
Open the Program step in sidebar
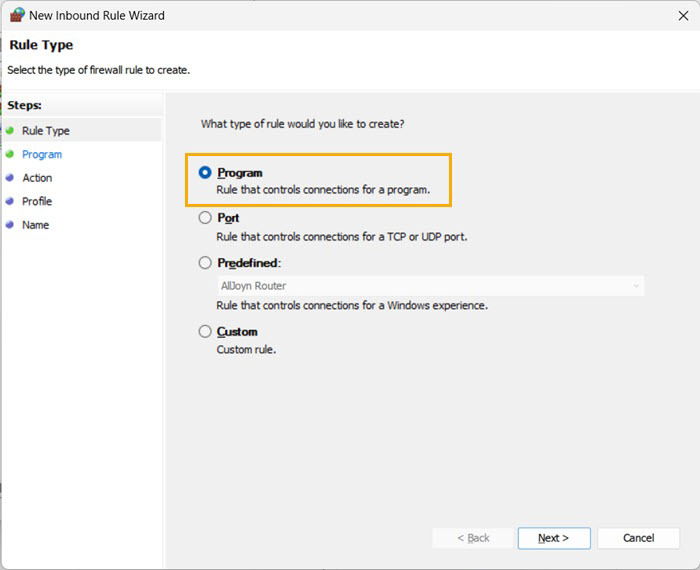tap(42, 154)
